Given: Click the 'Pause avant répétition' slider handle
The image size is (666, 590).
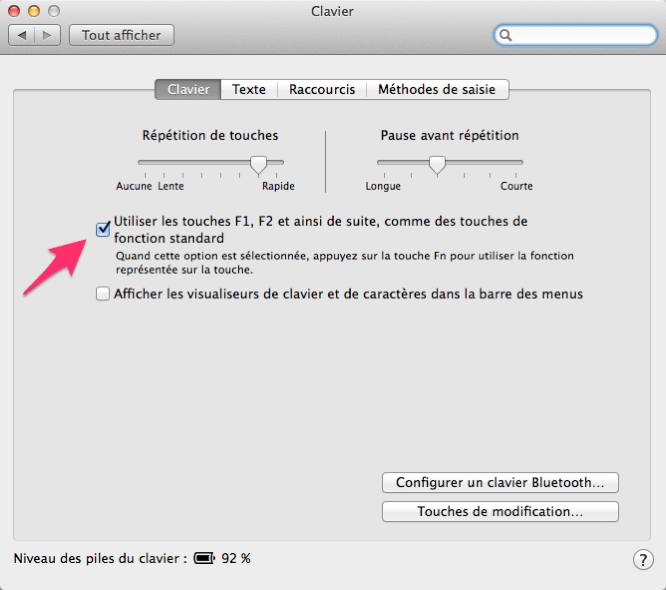Looking at the screenshot, I should pos(436,163).
